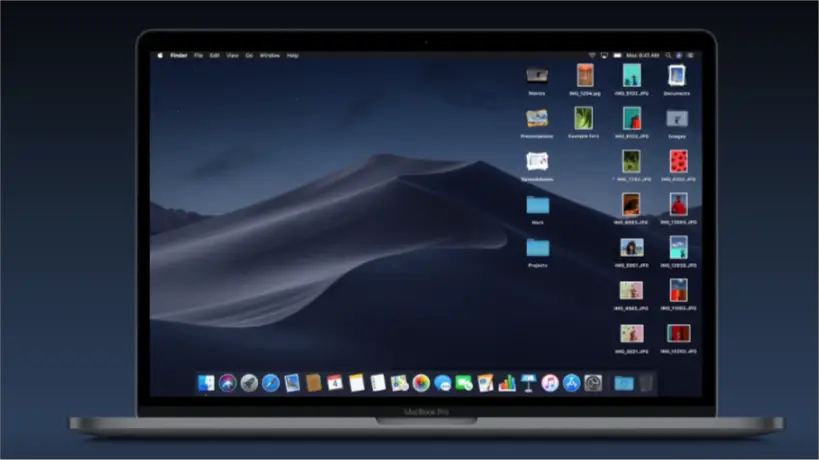Click the Siri icon in the menu bar
819x460 pixels.
point(679,55)
